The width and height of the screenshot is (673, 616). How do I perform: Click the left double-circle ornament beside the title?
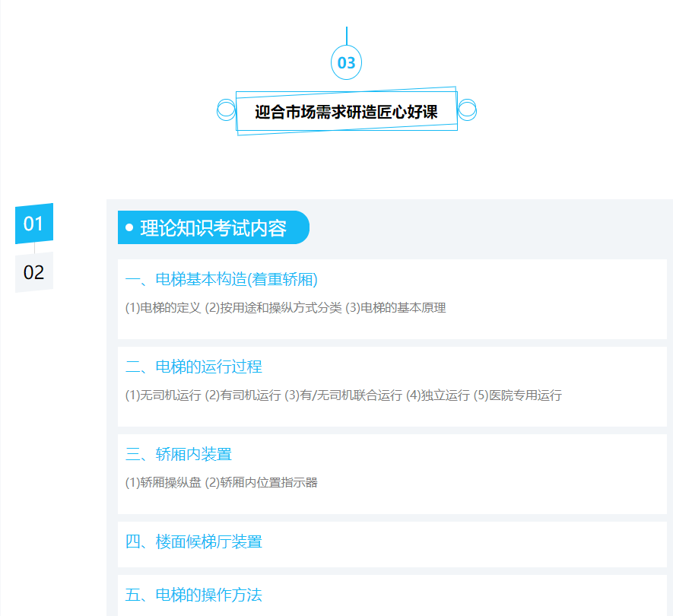point(226,110)
